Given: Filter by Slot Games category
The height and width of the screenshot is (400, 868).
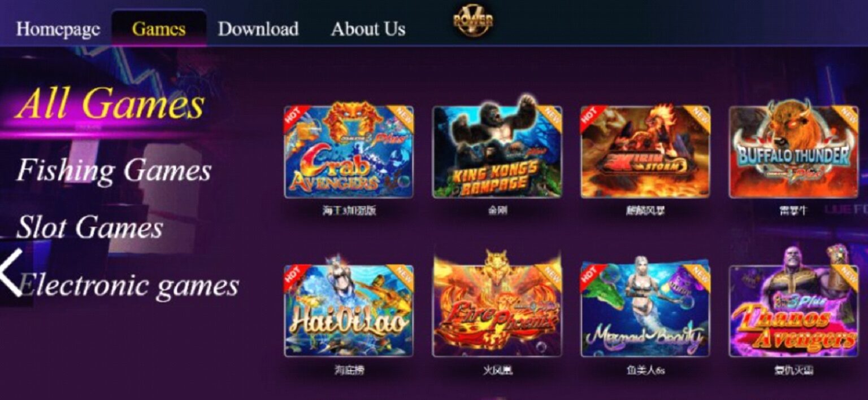Looking at the screenshot, I should [90, 227].
